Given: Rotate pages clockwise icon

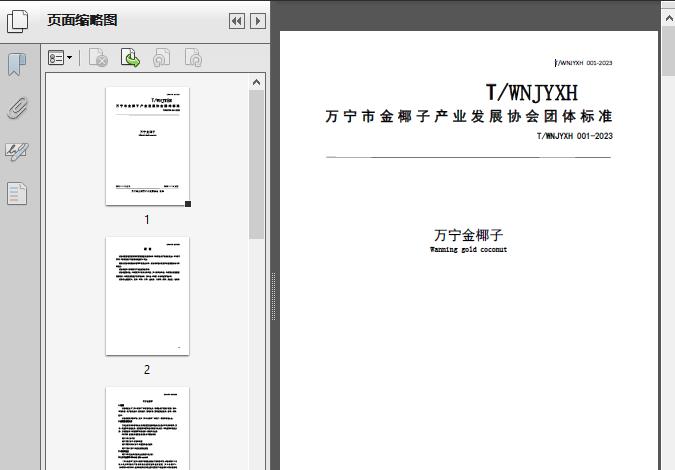Looking at the screenshot, I should click(x=193, y=58).
